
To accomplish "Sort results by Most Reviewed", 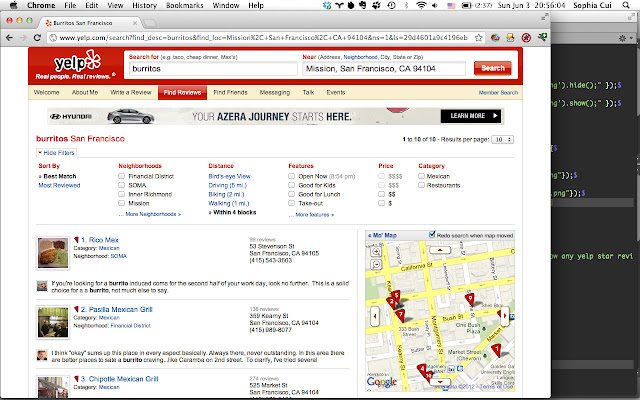I will pyautogui.click(x=59, y=185).
